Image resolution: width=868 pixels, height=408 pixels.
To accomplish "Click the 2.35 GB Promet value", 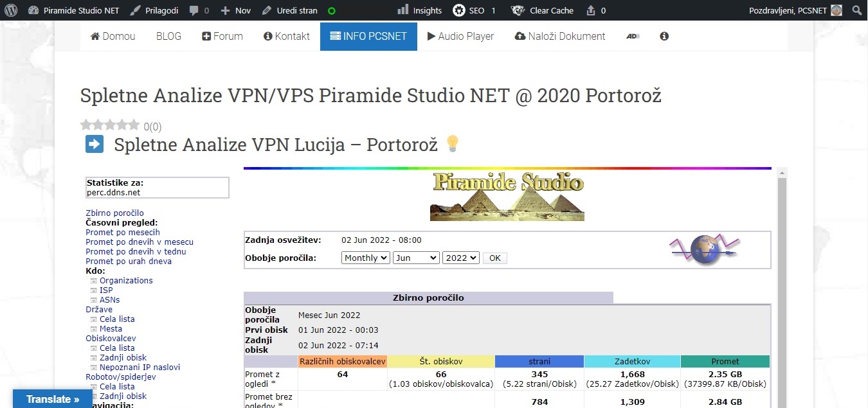I will (725, 375).
